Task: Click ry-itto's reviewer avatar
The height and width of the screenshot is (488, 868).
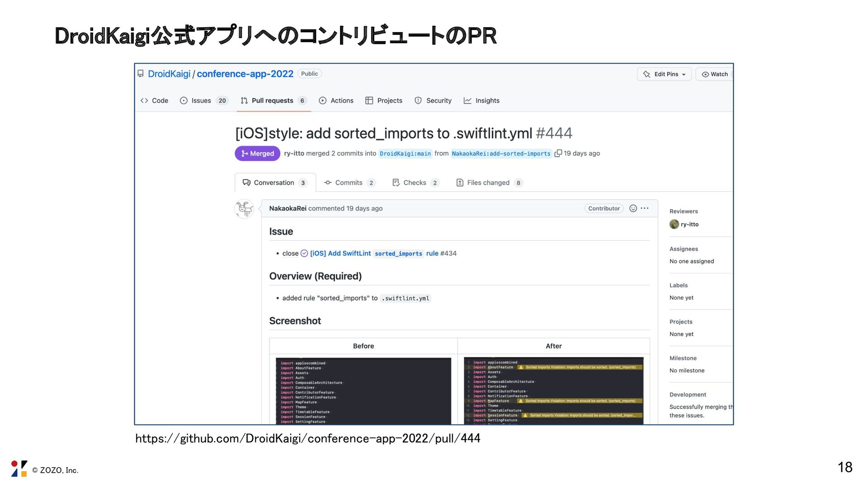Action: pyautogui.click(x=674, y=224)
